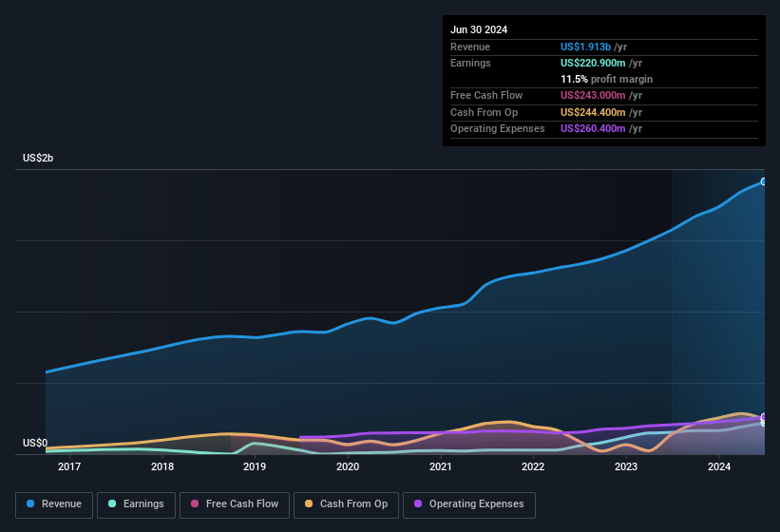
Task: Click the Operating Expenses label in tooltip
Action: click(x=498, y=129)
